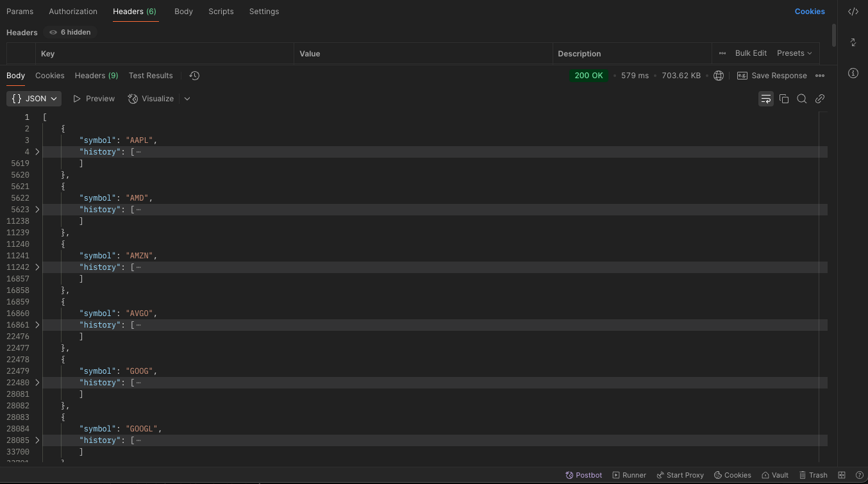Open the Test Results tab
This screenshot has width=868, height=484.
click(151, 76)
